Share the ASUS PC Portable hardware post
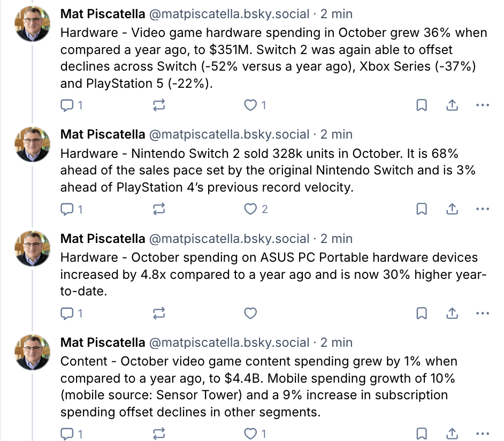The height and width of the screenshot is (441, 504). coord(452,313)
